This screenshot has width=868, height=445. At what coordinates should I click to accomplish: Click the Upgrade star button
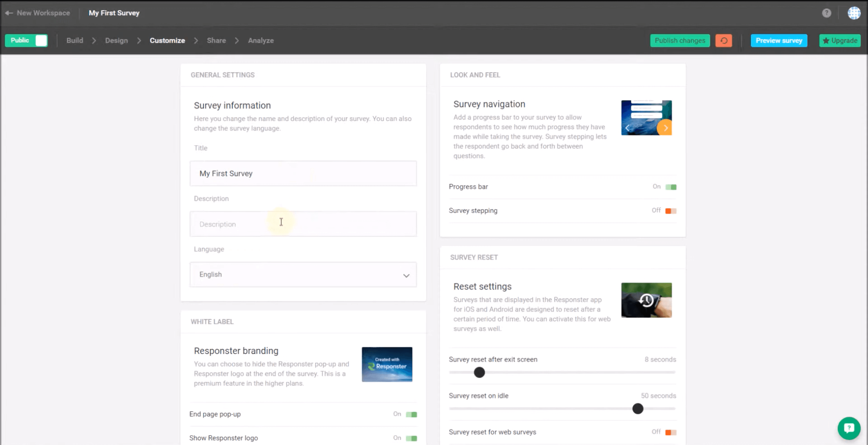(840, 40)
